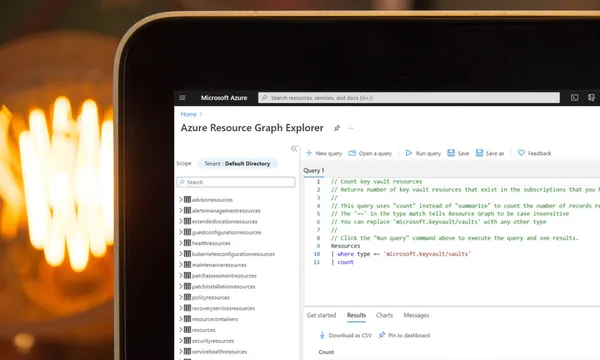Click the 'count' keyword on line 11

346,262
